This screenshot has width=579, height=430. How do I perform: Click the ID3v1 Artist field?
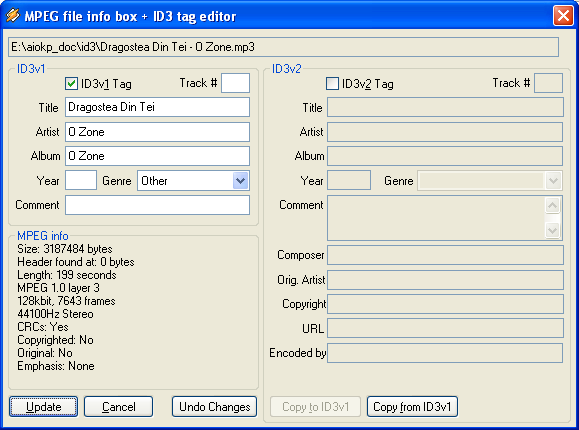click(x=158, y=132)
